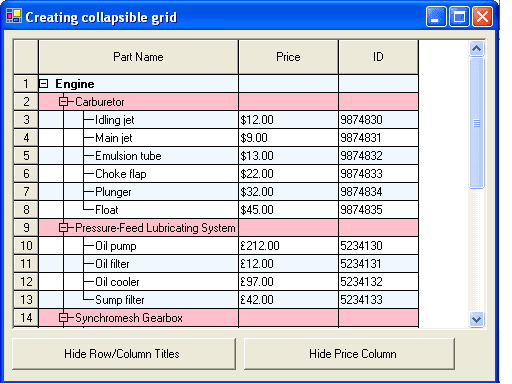512x384 pixels.
Task: Select the Idling jet cell
Action: pyautogui.click(x=139, y=120)
